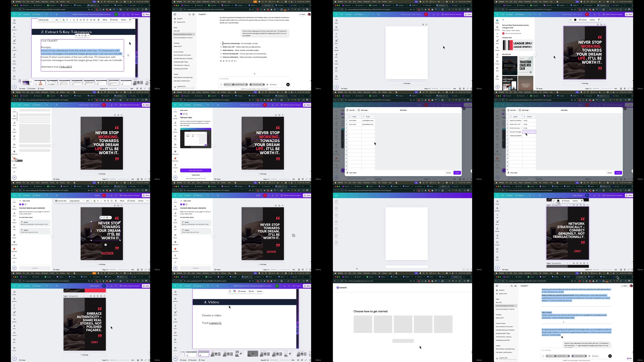This screenshot has height=362, width=644.
Task: Open 'Wie funktioniert Polymarket' chat beside numbered takeaways reply
Action: pyautogui.click(x=182, y=55)
